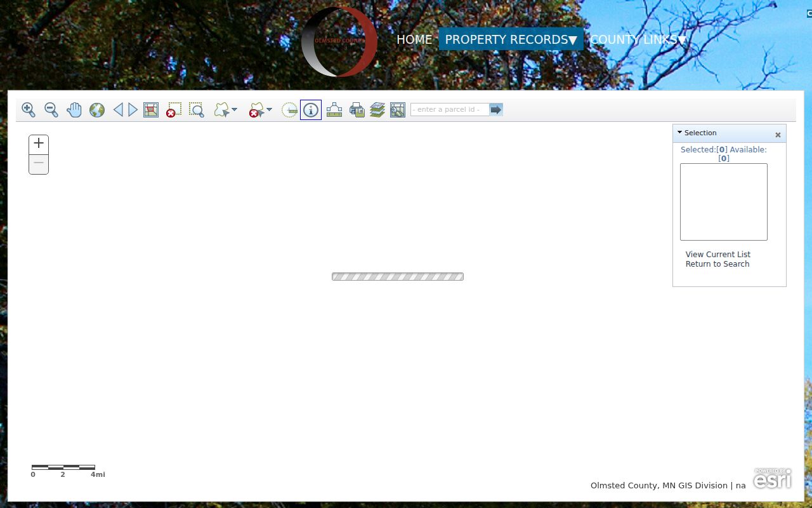This screenshot has width=812, height=508.
Task: Click the Return to Search link
Action: 717,264
